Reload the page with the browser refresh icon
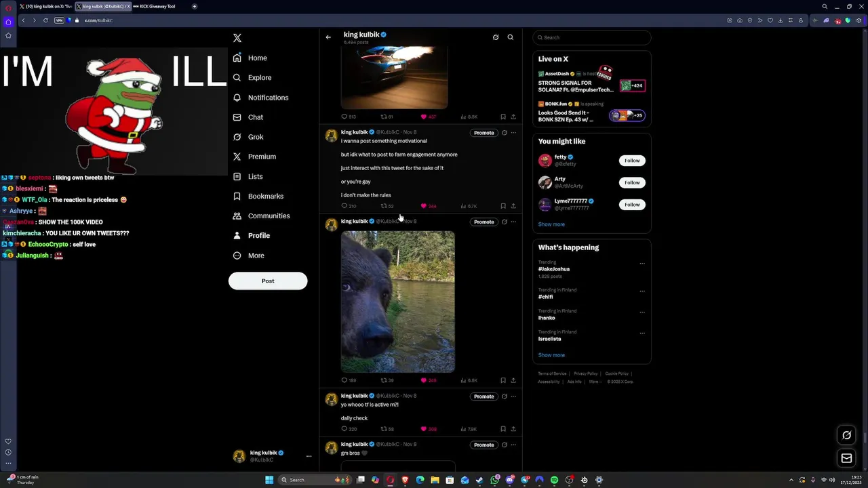Image resolution: width=868 pixels, height=488 pixels. click(45, 20)
